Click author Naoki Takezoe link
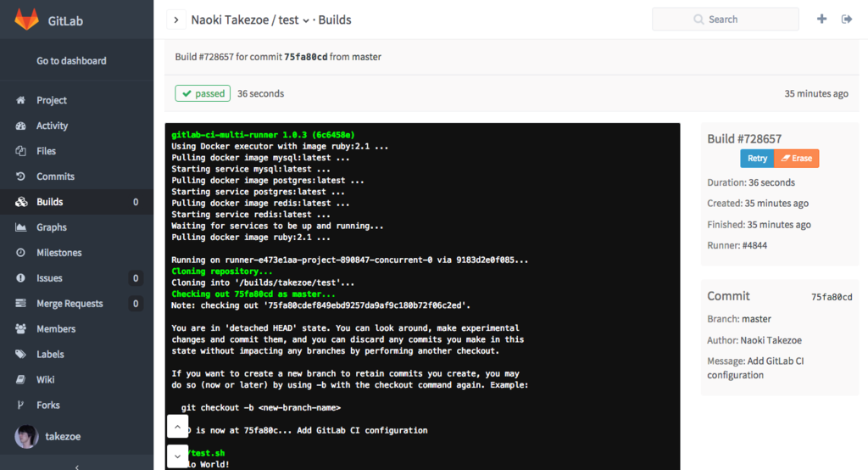Image resolution: width=868 pixels, height=470 pixels. pos(771,340)
